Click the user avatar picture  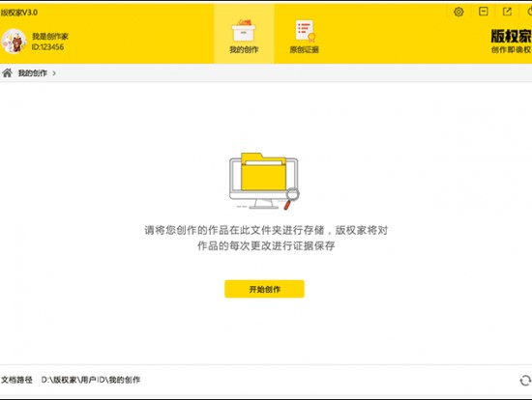pyautogui.click(x=14, y=42)
